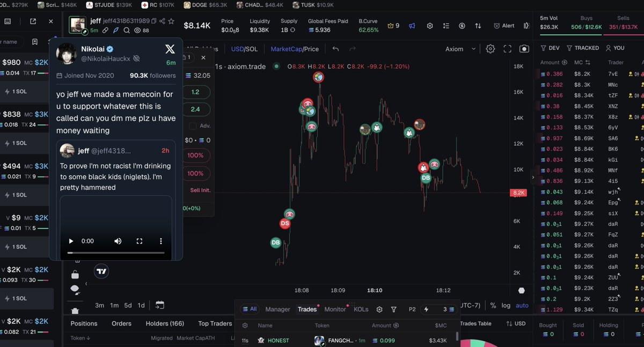Viewport: 644px width, 347px height.
Task: Click the Sell Init. button
Action: (200, 190)
